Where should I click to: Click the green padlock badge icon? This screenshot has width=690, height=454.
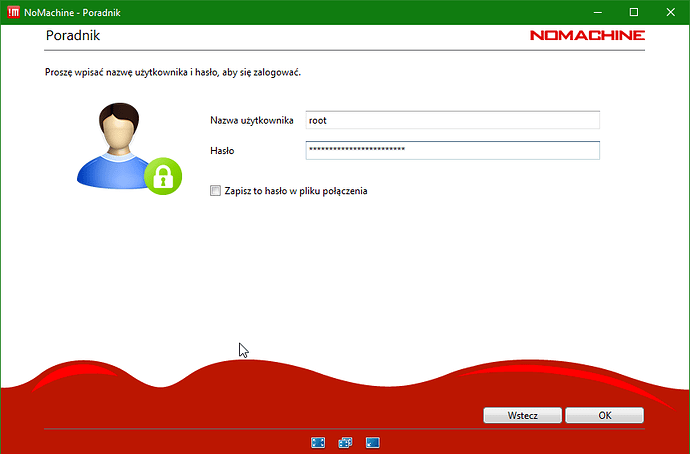[162, 177]
